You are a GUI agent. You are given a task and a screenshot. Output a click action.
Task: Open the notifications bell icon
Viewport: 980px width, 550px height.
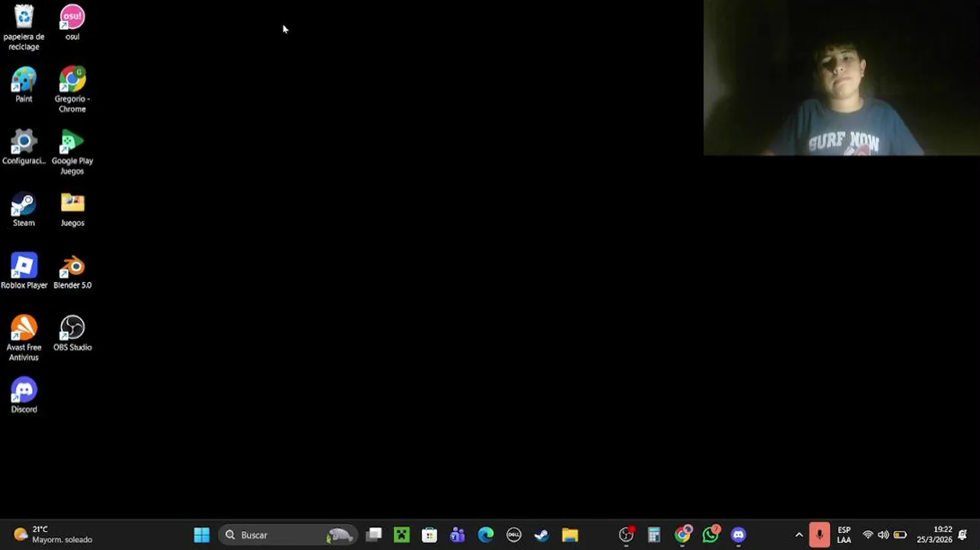pos(963,535)
